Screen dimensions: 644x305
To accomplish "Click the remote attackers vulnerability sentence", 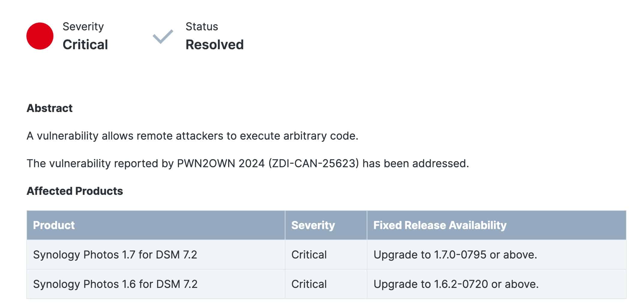I will coord(192,136).
